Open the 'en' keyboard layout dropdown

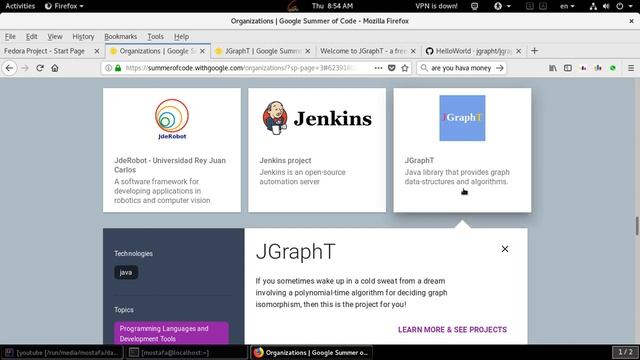567,6
